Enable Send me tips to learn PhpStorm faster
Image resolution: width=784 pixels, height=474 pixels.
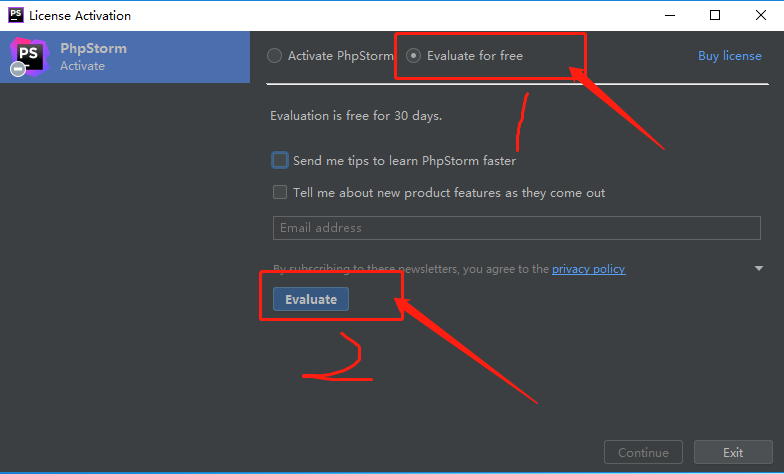click(x=280, y=160)
